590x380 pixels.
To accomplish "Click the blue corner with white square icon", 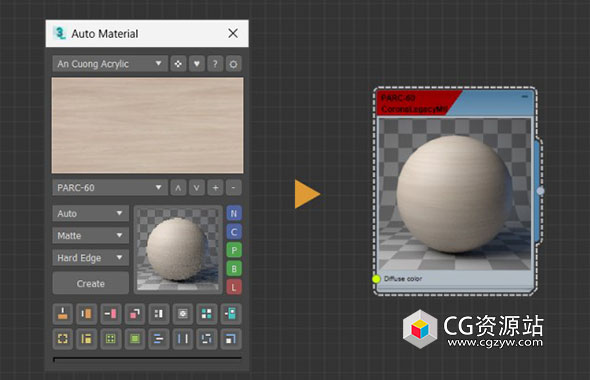I will click(231, 339).
